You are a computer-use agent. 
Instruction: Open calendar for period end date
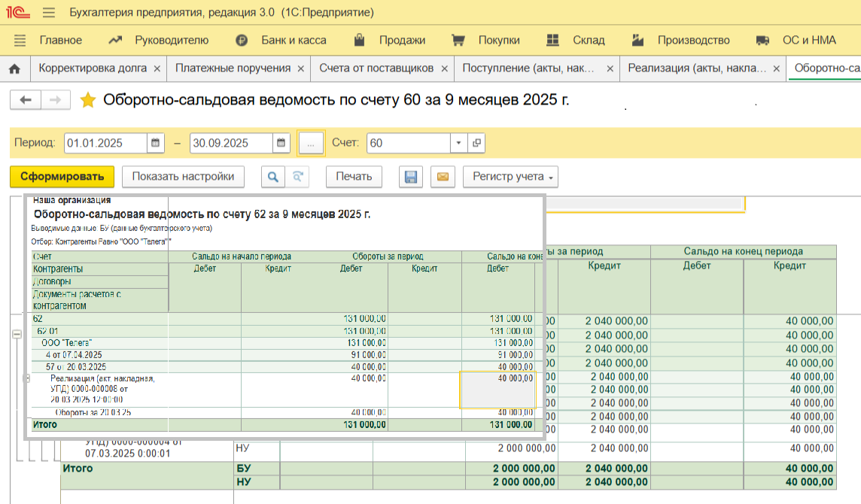point(281,143)
